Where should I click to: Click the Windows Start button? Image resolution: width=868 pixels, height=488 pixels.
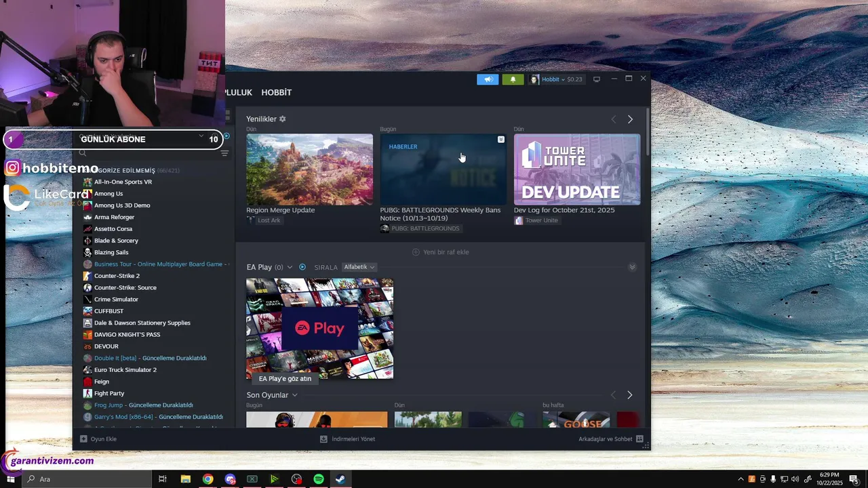click(10, 479)
